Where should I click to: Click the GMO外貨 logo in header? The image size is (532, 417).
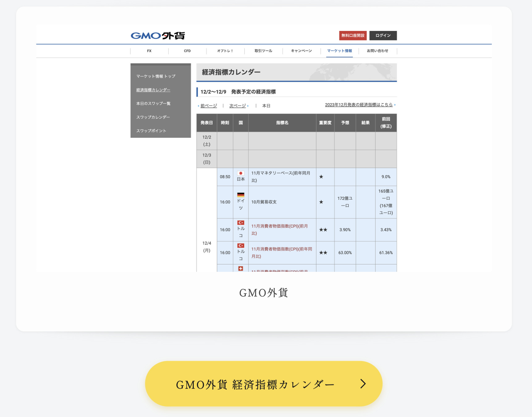click(158, 36)
